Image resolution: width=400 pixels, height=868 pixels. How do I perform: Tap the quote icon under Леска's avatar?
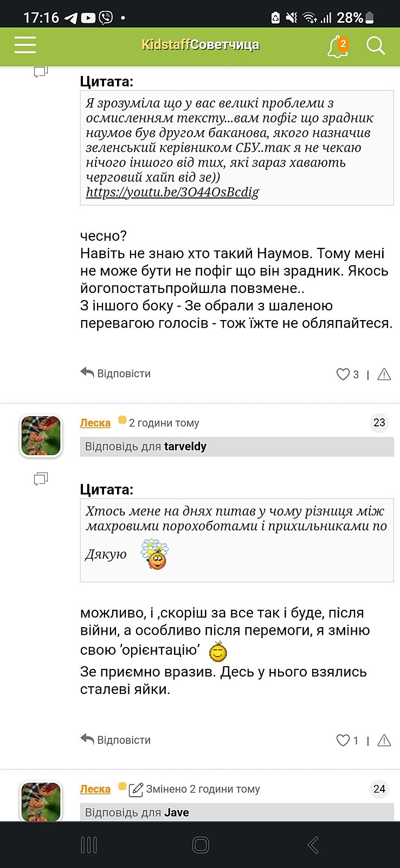pyautogui.click(x=41, y=479)
